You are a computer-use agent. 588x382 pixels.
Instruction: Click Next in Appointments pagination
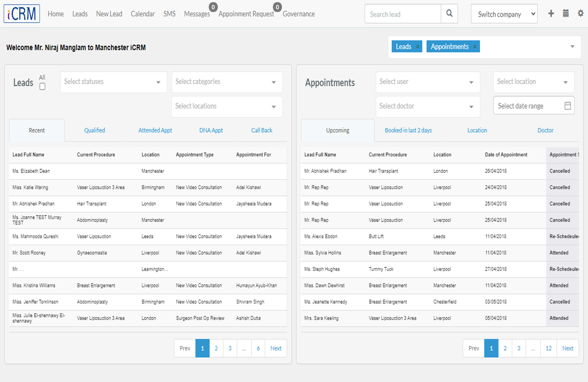pos(567,348)
